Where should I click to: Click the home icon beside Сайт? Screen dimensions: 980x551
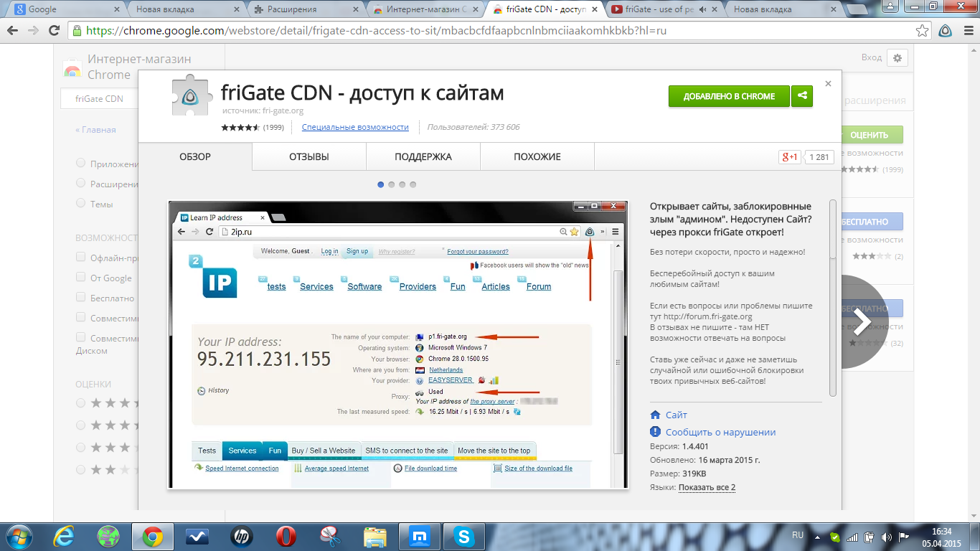point(655,415)
